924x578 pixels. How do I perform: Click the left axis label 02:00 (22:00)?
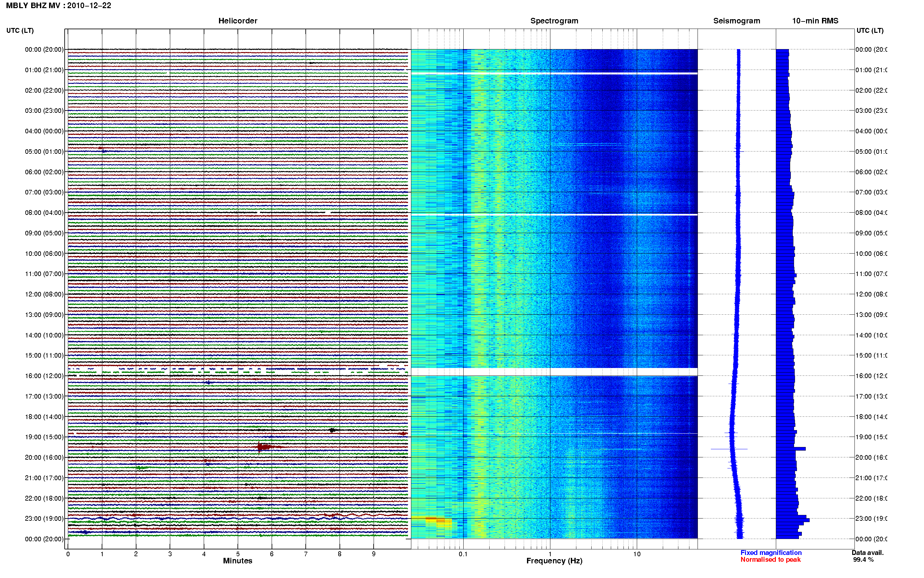(44, 91)
